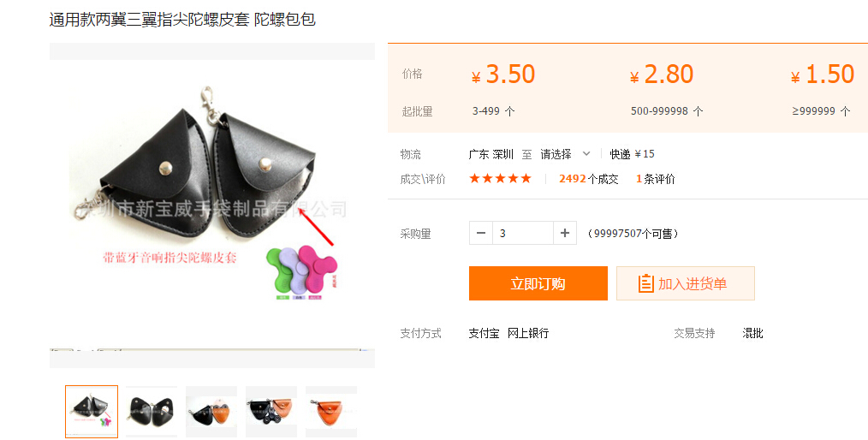Click the main product image
868x440 pixels.
click(212, 205)
